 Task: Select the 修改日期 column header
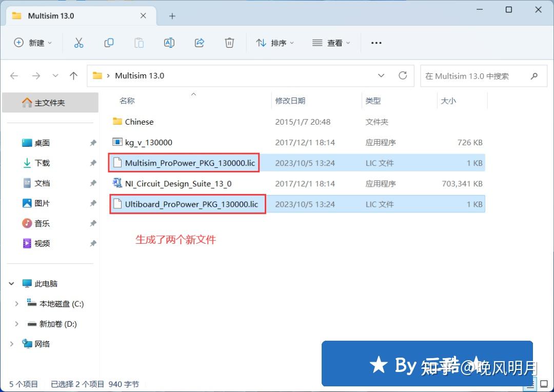tap(290, 101)
